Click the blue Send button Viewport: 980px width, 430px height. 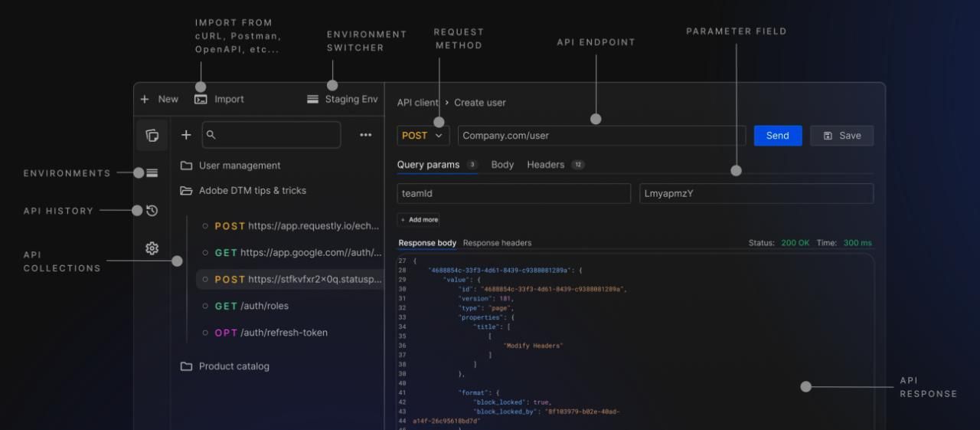tap(777, 136)
